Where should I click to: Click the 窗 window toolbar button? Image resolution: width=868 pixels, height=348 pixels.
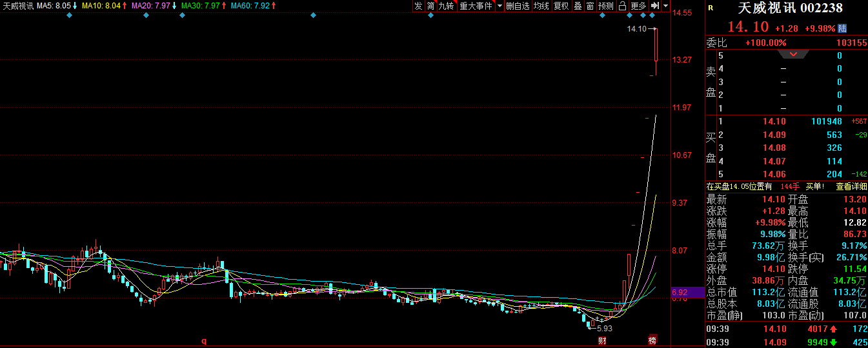590,6
